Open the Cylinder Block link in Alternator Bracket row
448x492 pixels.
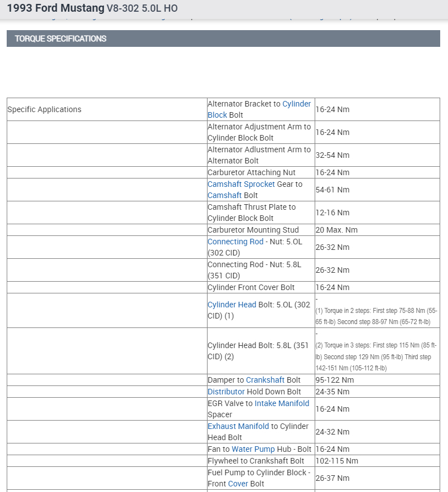[x=296, y=104]
